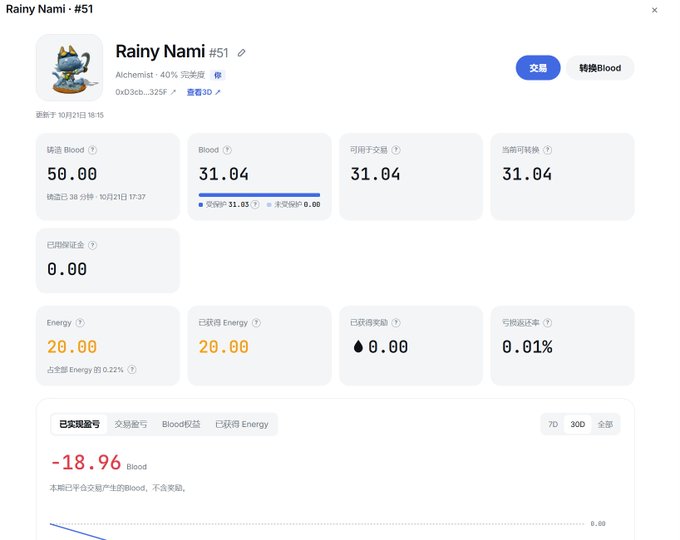The width and height of the screenshot is (680, 540).
Task: Open help icon beside 占全部 Energy 的 0.22%
Action: (x=132, y=370)
